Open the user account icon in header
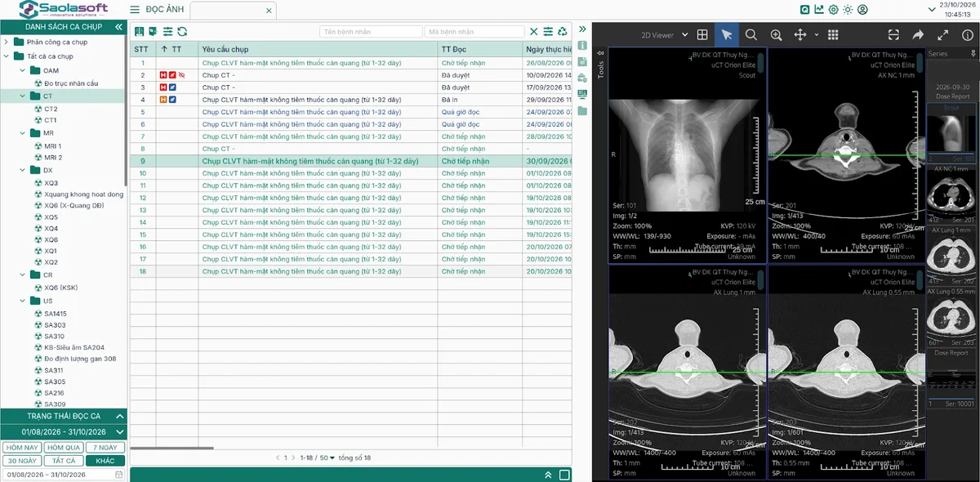The height and width of the screenshot is (482, 980). [863, 10]
